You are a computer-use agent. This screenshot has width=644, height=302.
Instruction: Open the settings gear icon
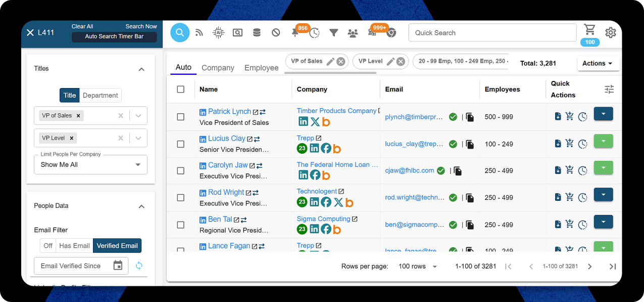[611, 33]
